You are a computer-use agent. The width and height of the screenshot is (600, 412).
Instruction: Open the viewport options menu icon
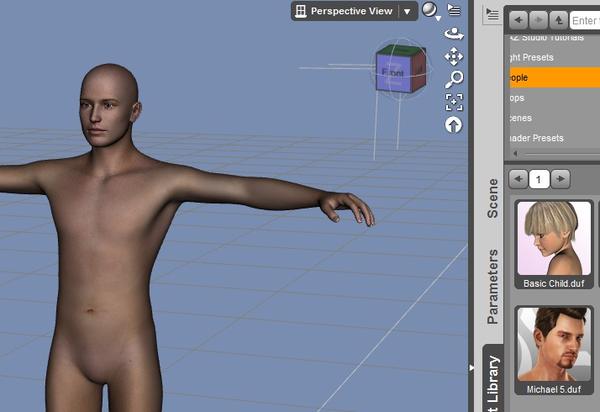(454, 10)
